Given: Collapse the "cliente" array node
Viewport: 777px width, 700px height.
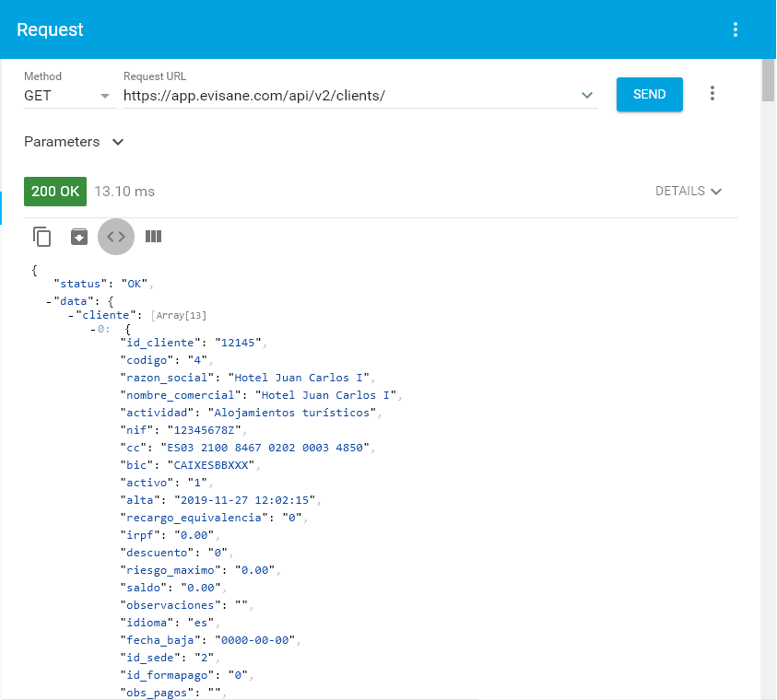Looking at the screenshot, I should click(x=71, y=315).
